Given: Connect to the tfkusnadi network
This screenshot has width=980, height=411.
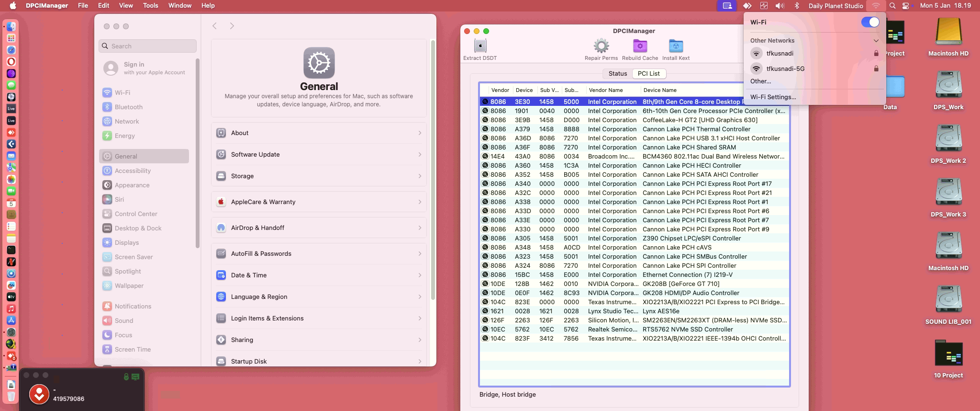Looking at the screenshot, I should (814, 54).
